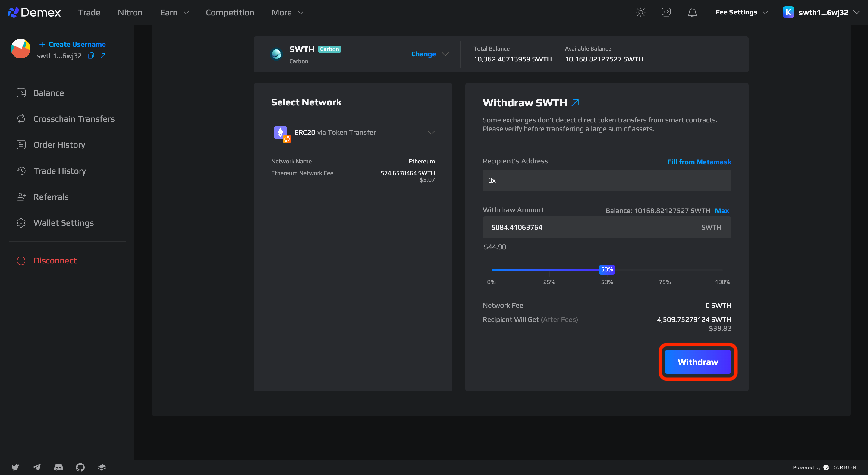This screenshot has width=868, height=475.
Task: Toggle light/dark theme sun icon
Action: pos(640,12)
